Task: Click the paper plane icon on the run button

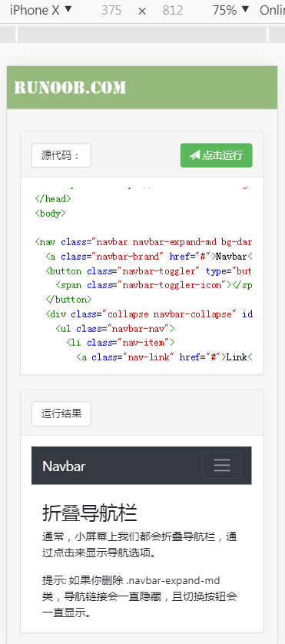Action: pyautogui.click(x=194, y=155)
